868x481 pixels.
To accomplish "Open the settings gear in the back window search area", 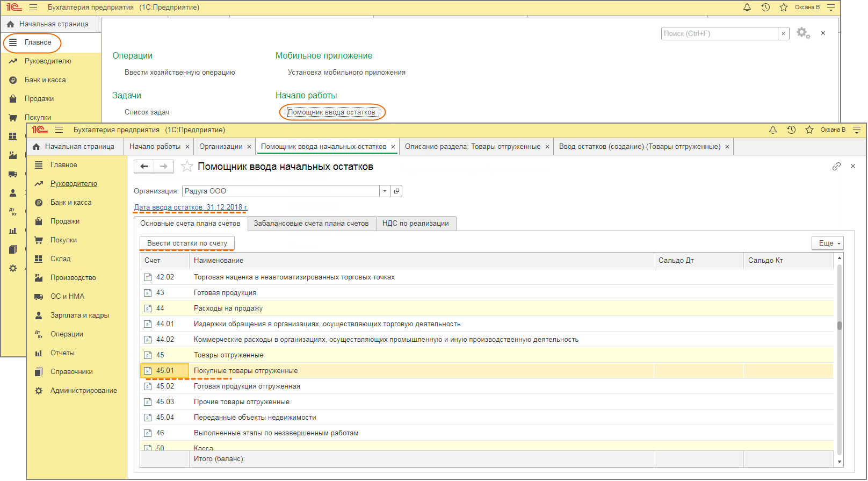I will pos(803,33).
